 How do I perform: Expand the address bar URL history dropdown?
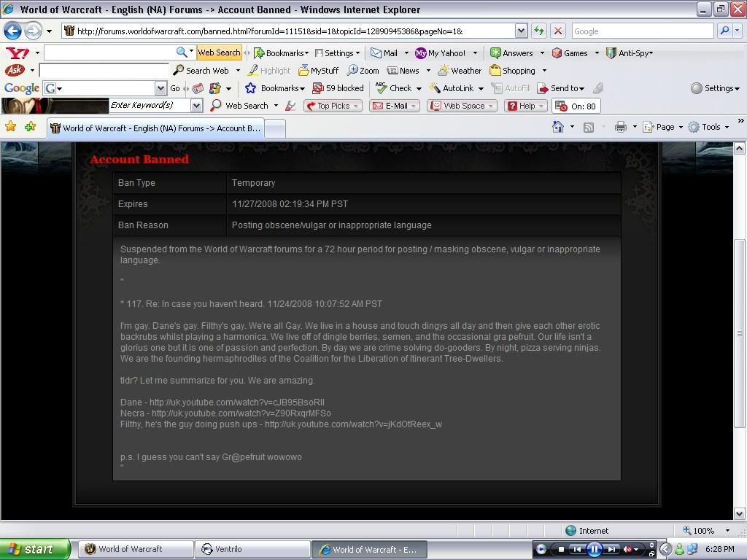coord(521,31)
